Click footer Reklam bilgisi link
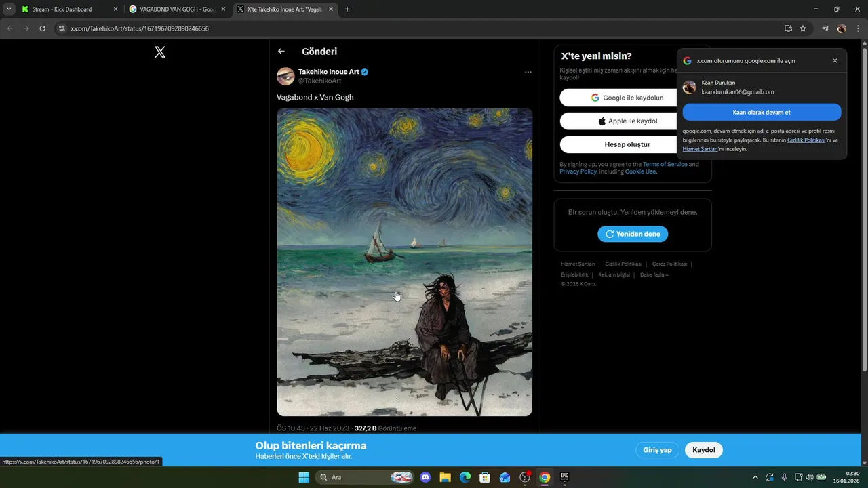Screen dimensions: 868x488 point(614,275)
